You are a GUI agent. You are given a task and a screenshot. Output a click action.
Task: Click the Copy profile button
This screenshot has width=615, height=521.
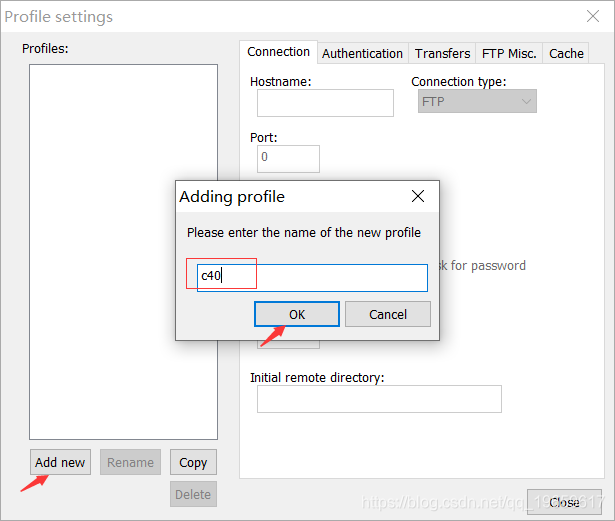coord(193,462)
